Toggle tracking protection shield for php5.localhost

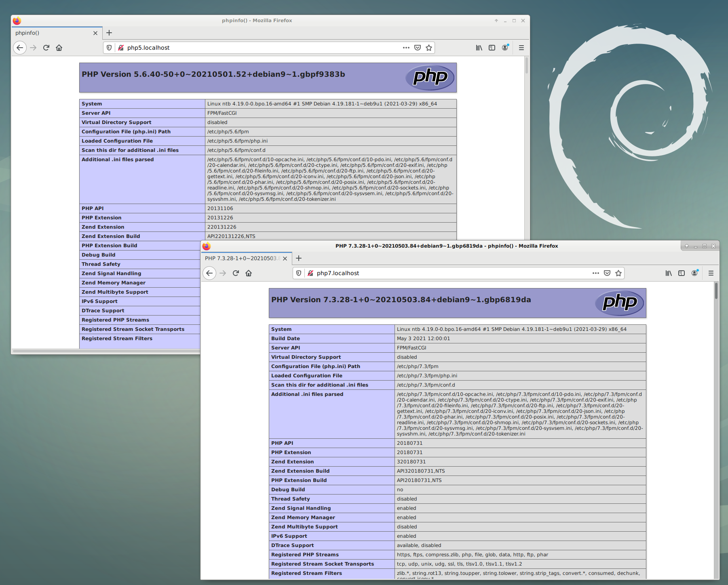tap(109, 48)
